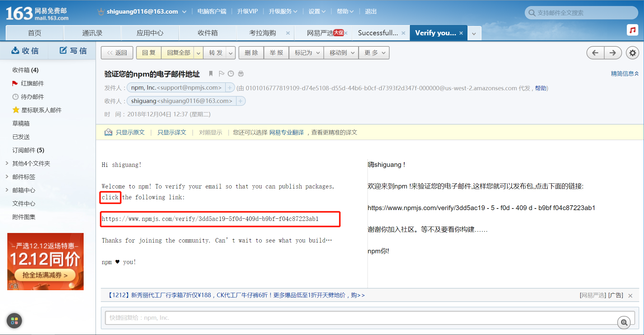Close the 网易严选 tab
This screenshot has height=335, width=644.
coord(346,33)
